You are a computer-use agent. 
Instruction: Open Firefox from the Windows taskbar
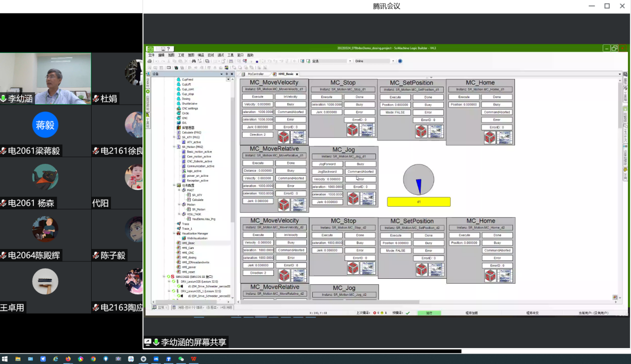tap(68, 359)
